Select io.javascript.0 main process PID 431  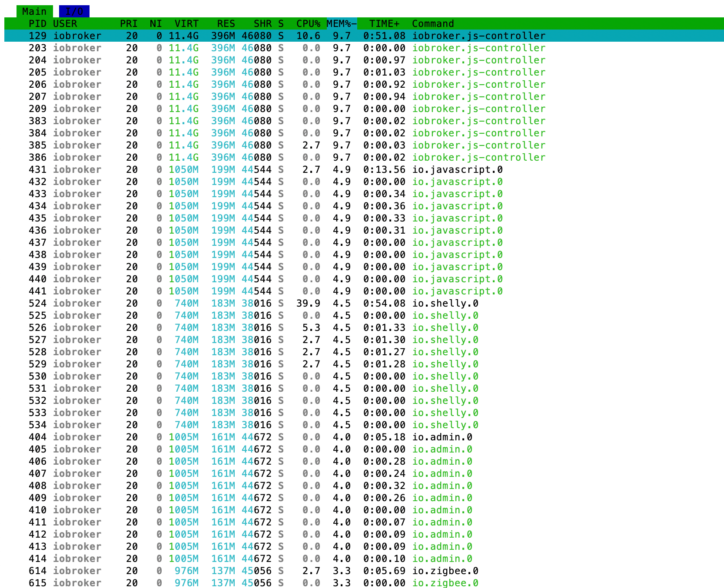tap(364, 169)
